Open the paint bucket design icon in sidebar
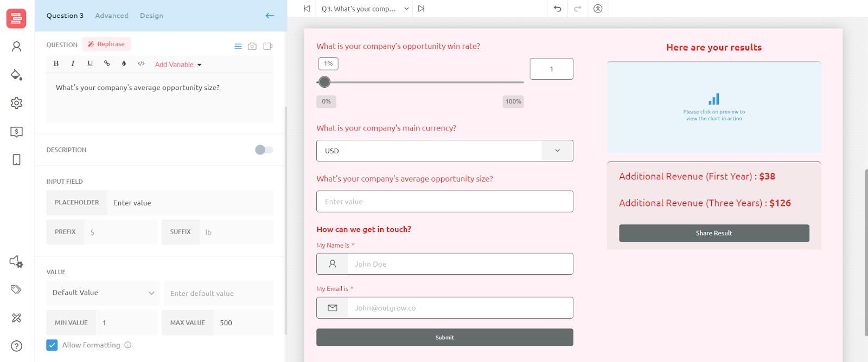This screenshot has height=362, width=868. [16, 75]
